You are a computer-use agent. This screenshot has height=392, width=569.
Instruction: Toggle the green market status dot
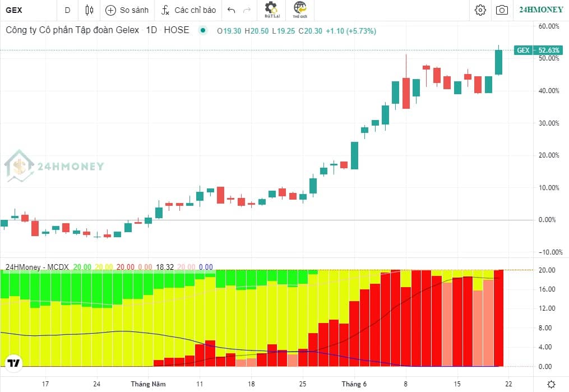pos(203,30)
